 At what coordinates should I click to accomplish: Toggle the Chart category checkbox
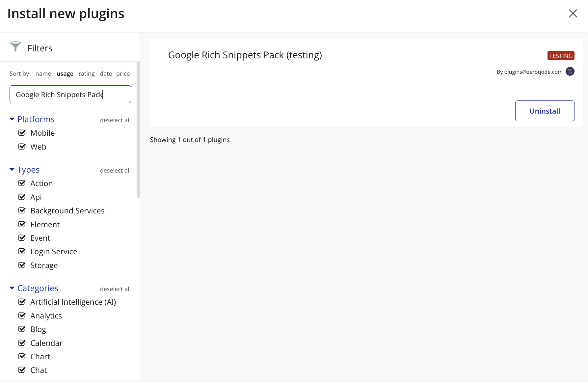click(x=22, y=356)
